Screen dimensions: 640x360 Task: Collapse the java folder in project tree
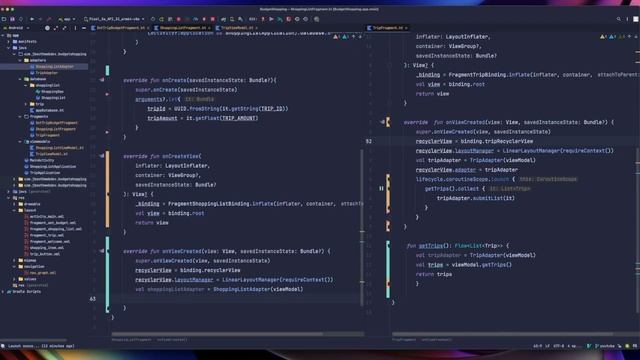(9, 48)
